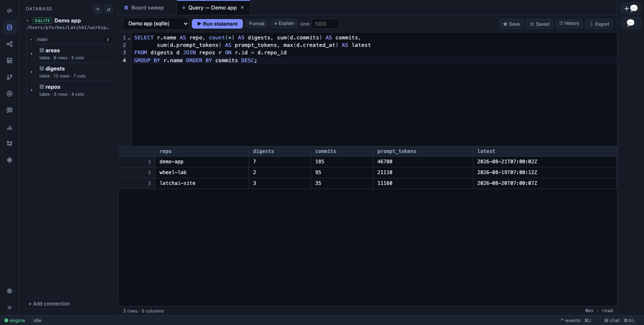This screenshot has width=644, height=325.
Task: Open the kanban board sidebar icon
Action: (x=10, y=110)
